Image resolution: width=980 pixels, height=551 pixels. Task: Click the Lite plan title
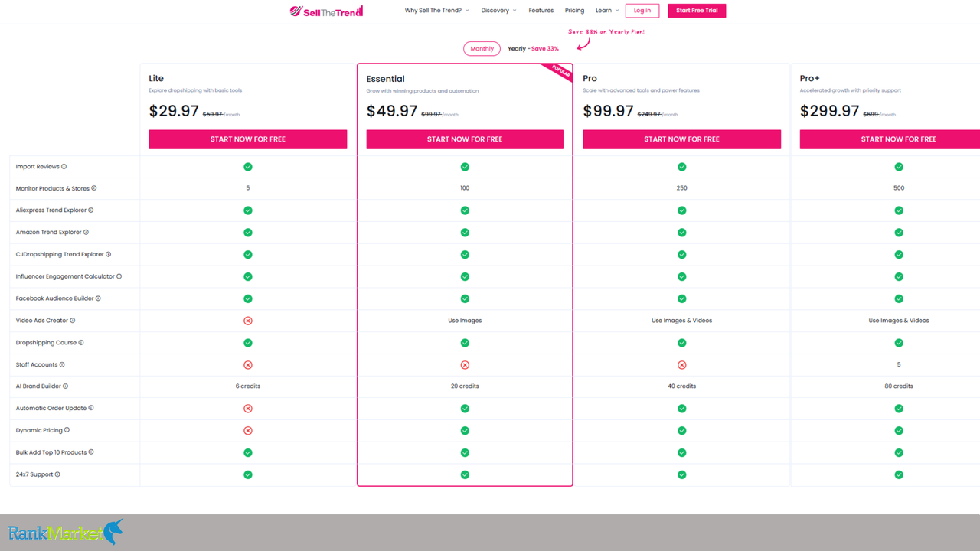156,78
